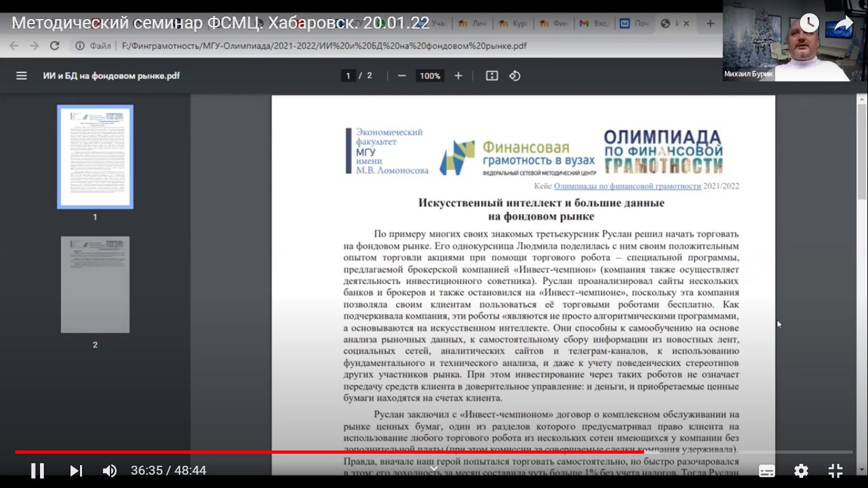This screenshot has width=868, height=488.
Task: Click the address bar file path
Action: (324, 46)
